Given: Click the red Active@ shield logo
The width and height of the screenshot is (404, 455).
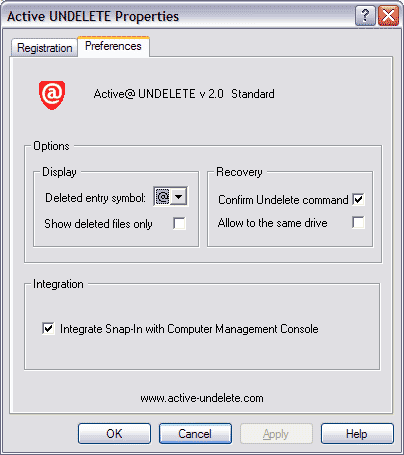Looking at the screenshot, I should (x=52, y=95).
